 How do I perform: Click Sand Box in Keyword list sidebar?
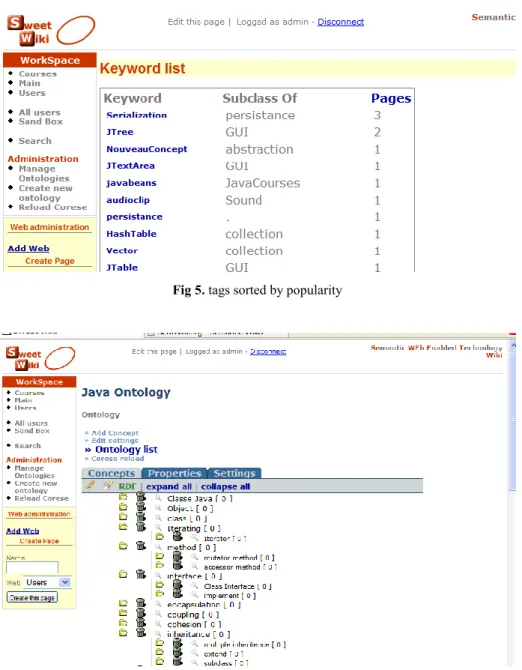coord(41,121)
